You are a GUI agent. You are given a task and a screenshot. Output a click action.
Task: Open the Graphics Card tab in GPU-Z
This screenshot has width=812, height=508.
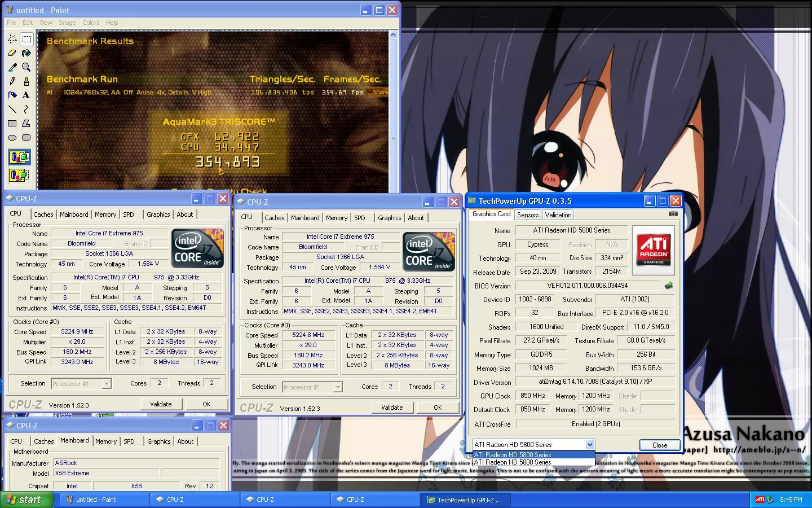[491, 214]
